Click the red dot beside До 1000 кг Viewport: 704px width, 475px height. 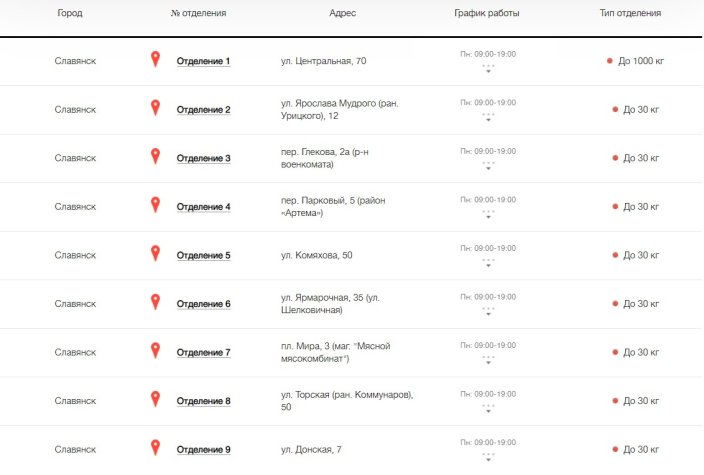(610, 61)
